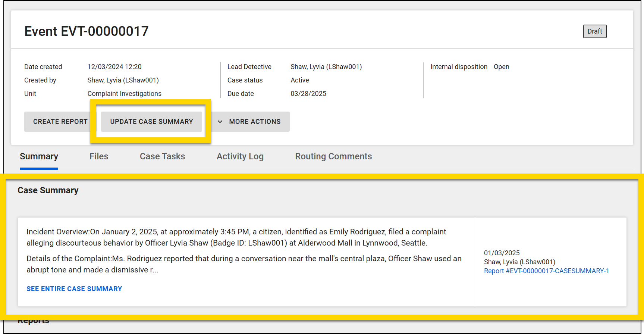
Task: Click the See Entire Case Summary link
Action: pos(74,289)
